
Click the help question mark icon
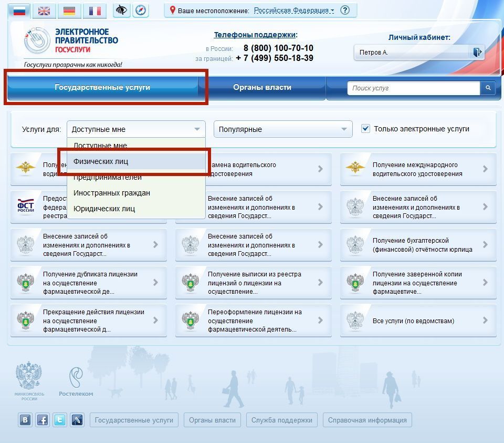[x=344, y=11]
